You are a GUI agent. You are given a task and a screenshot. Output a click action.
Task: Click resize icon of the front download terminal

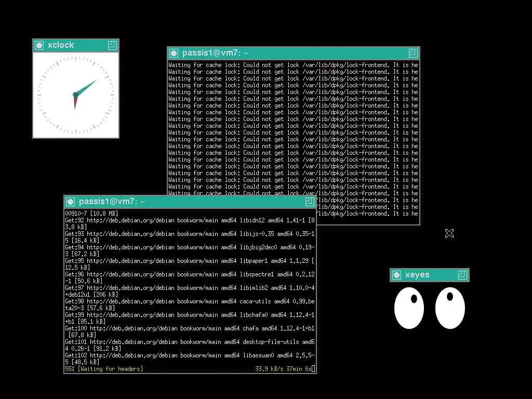coord(310,202)
